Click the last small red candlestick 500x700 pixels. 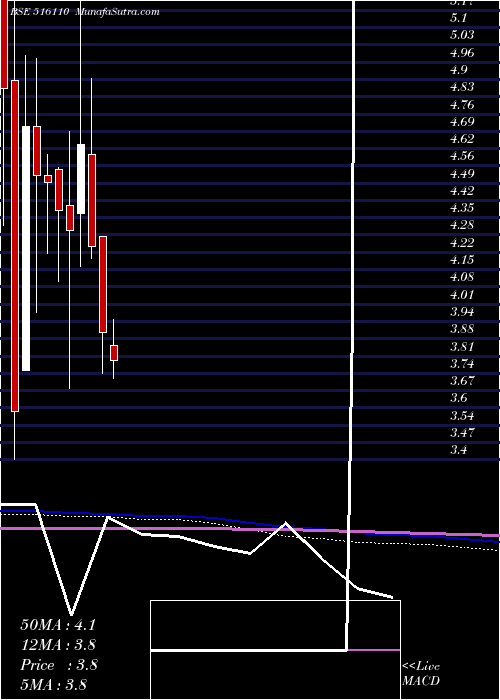(x=114, y=353)
